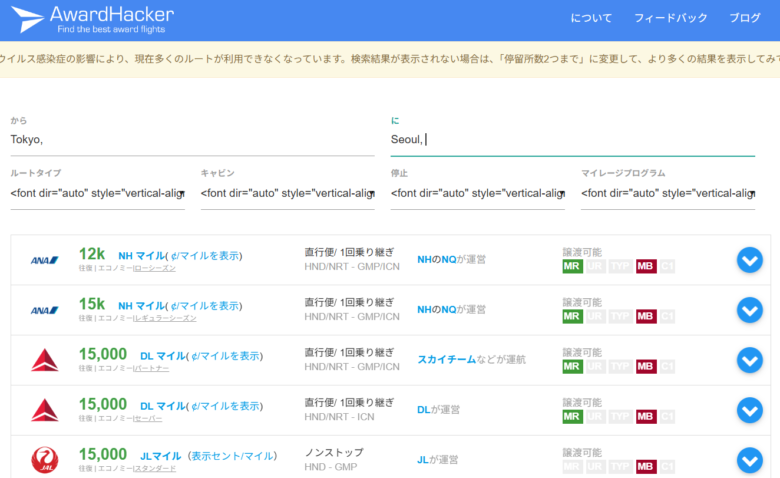This screenshot has width=780, height=478.
Task: Click the ANA logo in the 12k row
Action: coord(45,260)
